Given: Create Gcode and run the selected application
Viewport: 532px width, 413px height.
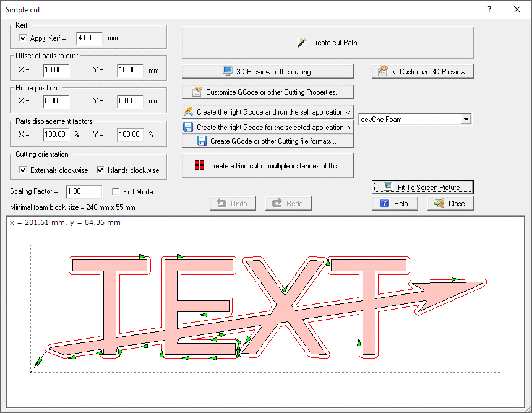Looking at the screenshot, I should click(x=267, y=113).
